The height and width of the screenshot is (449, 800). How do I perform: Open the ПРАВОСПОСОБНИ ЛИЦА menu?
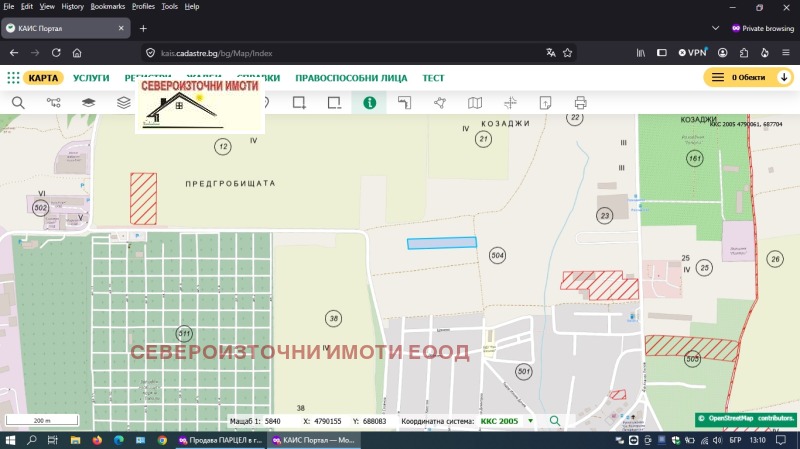(x=351, y=78)
